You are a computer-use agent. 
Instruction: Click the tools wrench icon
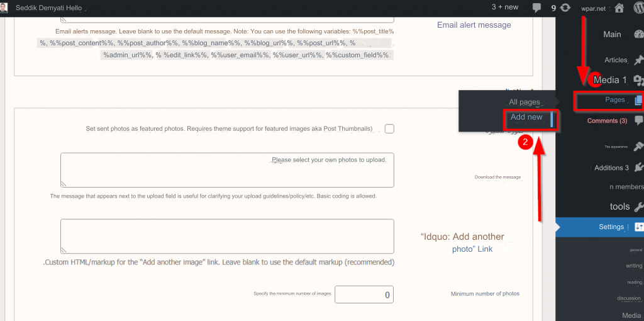pyautogui.click(x=638, y=206)
